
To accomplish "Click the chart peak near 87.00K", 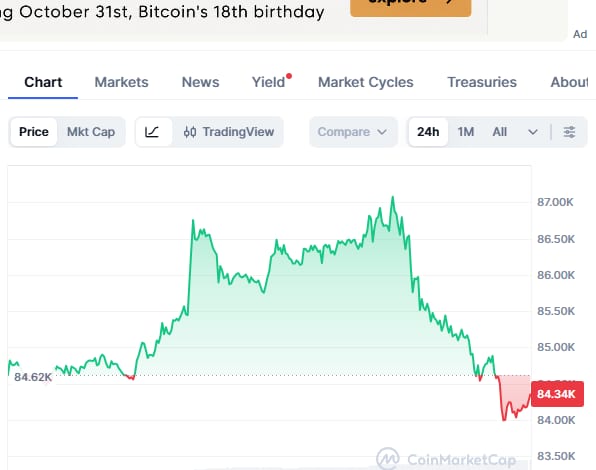I will [x=393, y=198].
